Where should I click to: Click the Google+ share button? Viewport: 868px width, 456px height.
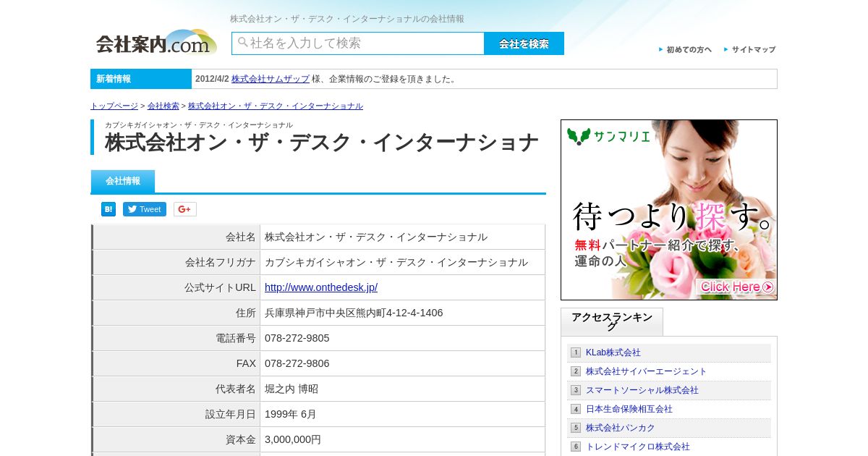click(x=185, y=209)
